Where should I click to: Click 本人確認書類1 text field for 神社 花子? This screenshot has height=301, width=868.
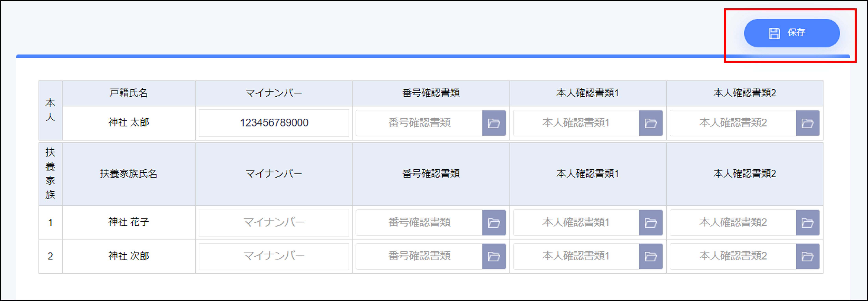coord(576,223)
